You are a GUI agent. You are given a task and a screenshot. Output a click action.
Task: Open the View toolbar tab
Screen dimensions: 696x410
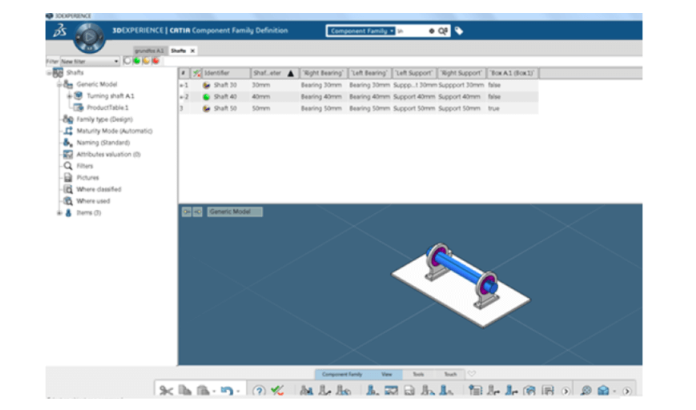tap(387, 375)
